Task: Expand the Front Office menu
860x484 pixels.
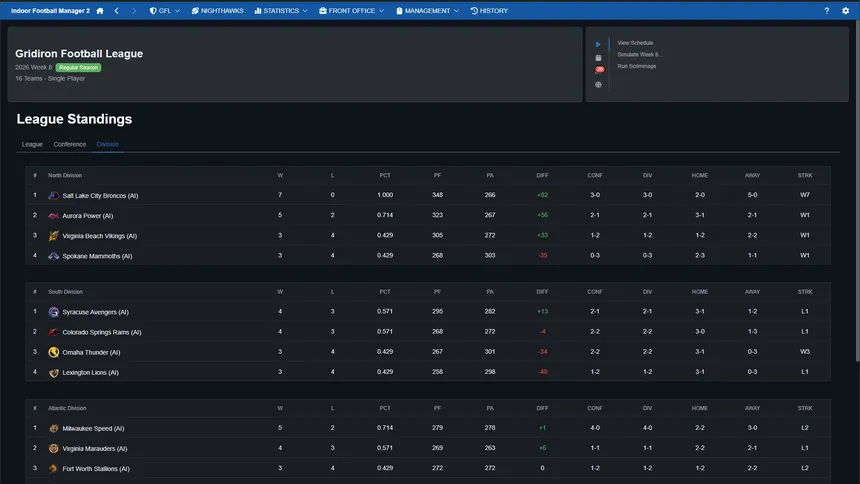Action: pos(352,10)
